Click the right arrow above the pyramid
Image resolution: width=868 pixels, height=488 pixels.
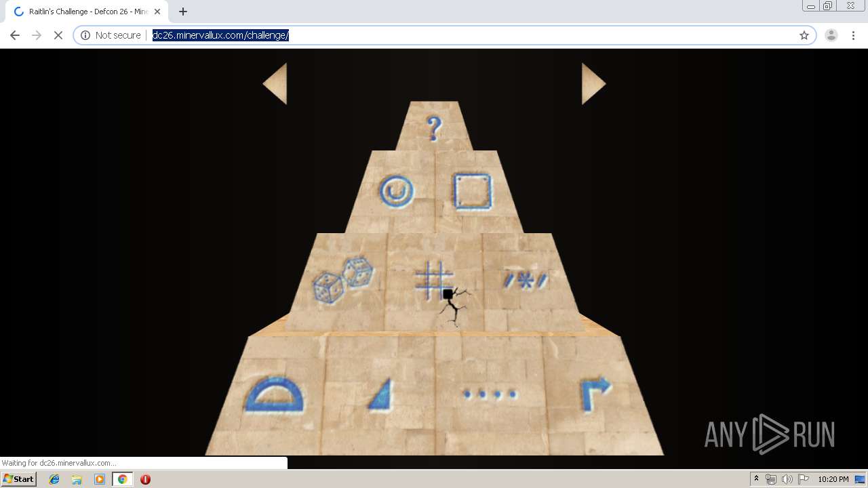(593, 83)
